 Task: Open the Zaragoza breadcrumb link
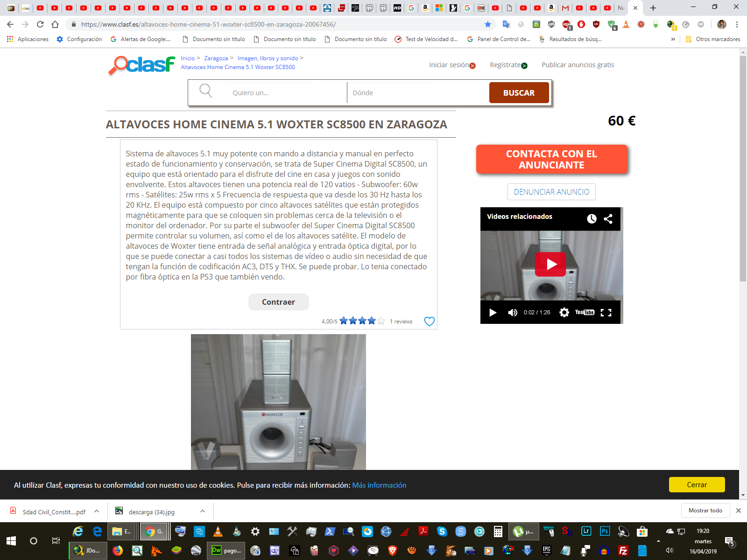pyautogui.click(x=216, y=58)
